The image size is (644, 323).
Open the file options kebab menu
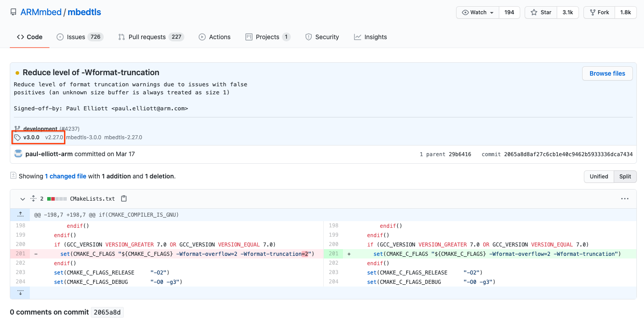624,198
